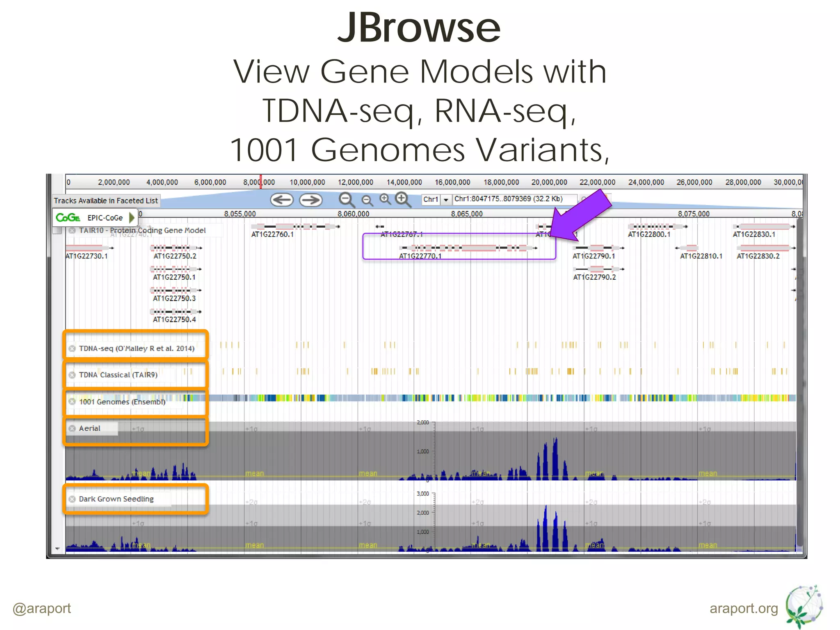840x630 pixels.
Task: Click gene model AT1G22760.1
Action: click(295, 226)
